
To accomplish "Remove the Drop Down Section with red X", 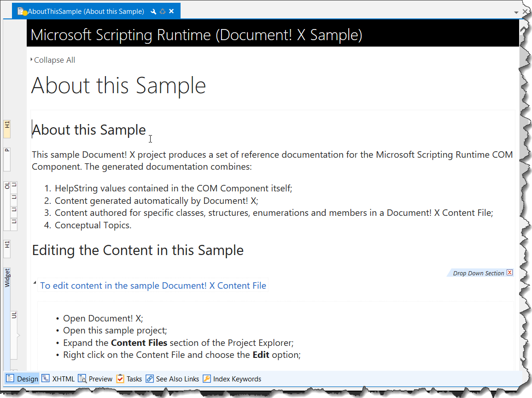I will pyautogui.click(x=509, y=273).
